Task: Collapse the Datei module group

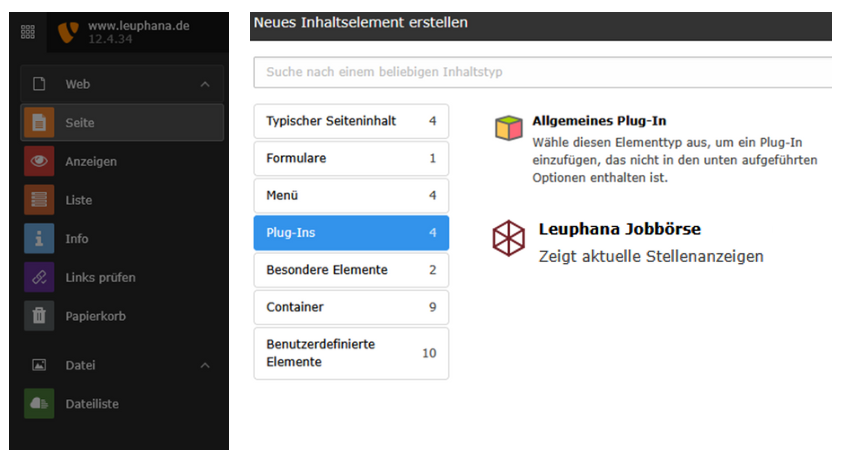Action: pos(205,366)
